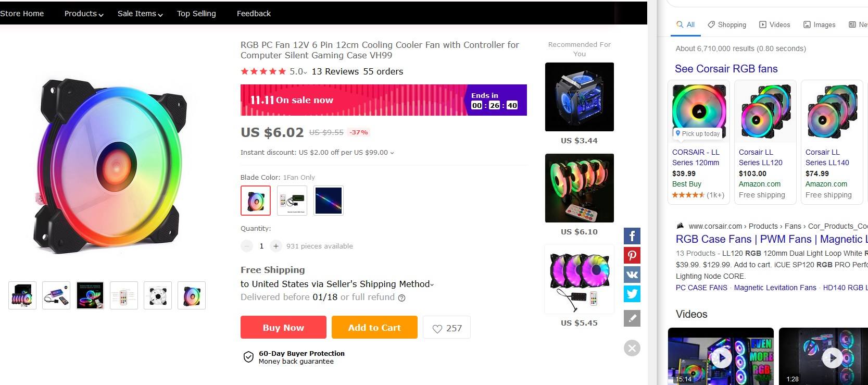The height and width of the screenshot is (385, 868).
Task: Pick the LED light strip option
Action: pyautogui.click(x=329, y=201)
